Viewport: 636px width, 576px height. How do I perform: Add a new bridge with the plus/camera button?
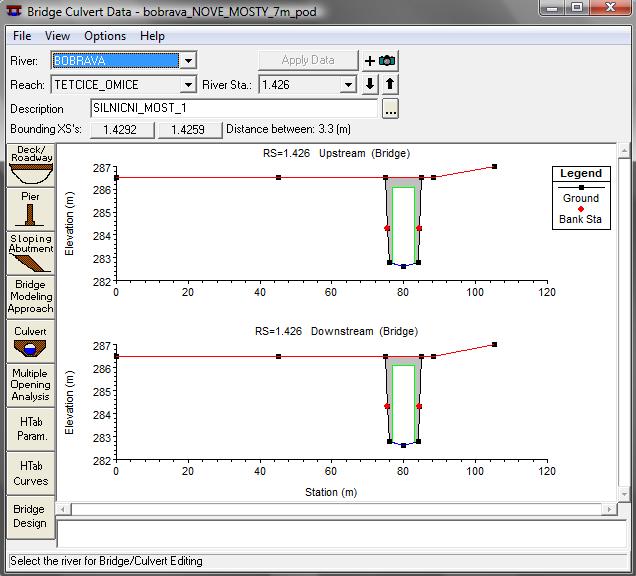pos(380,60)
